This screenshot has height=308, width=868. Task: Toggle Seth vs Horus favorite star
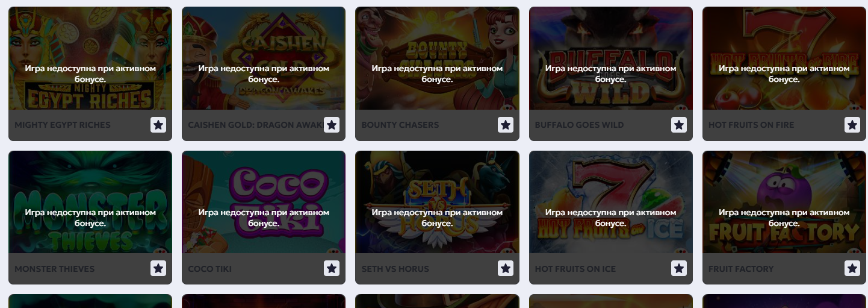pos(506,269)
